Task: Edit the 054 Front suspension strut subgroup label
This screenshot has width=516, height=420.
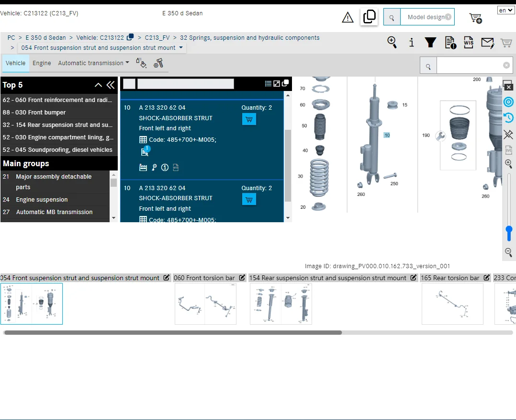Action: point(167,278)
